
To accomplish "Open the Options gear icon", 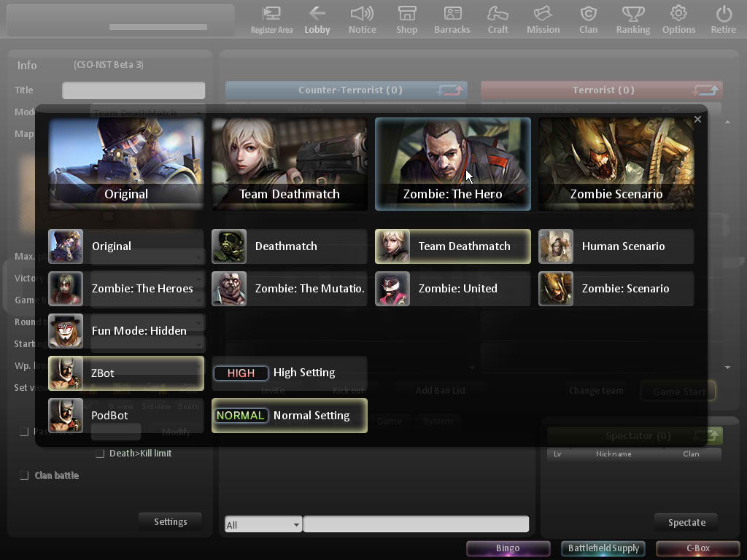I will [678, 20].
